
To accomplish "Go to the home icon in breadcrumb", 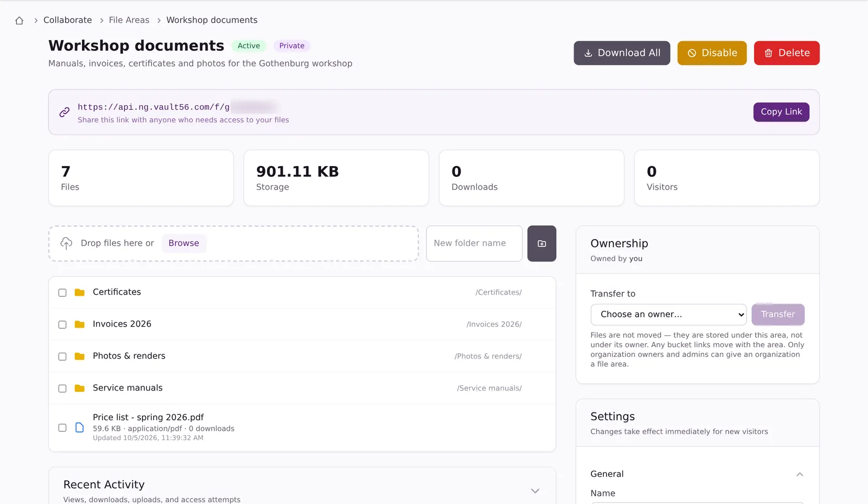I will [20, 21].
